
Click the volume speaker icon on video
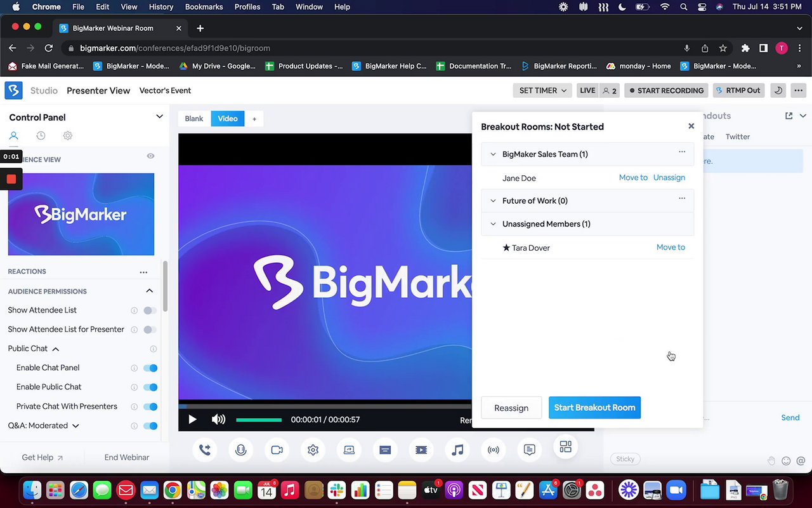pyautogui.click(x=218, y=419)
